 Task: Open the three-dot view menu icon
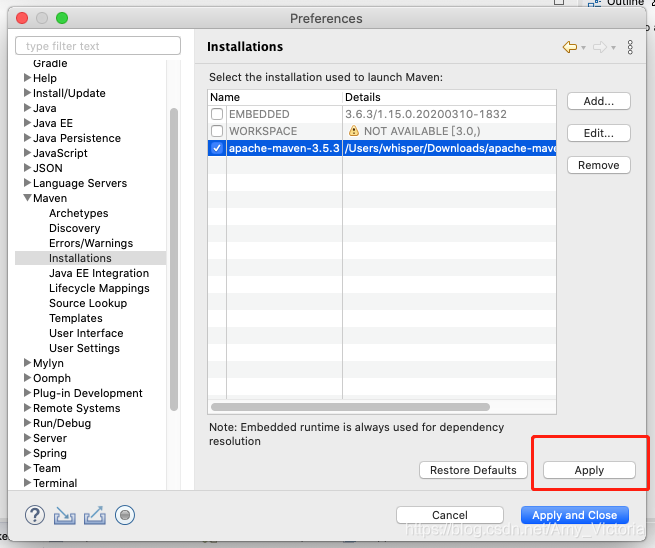630,47
